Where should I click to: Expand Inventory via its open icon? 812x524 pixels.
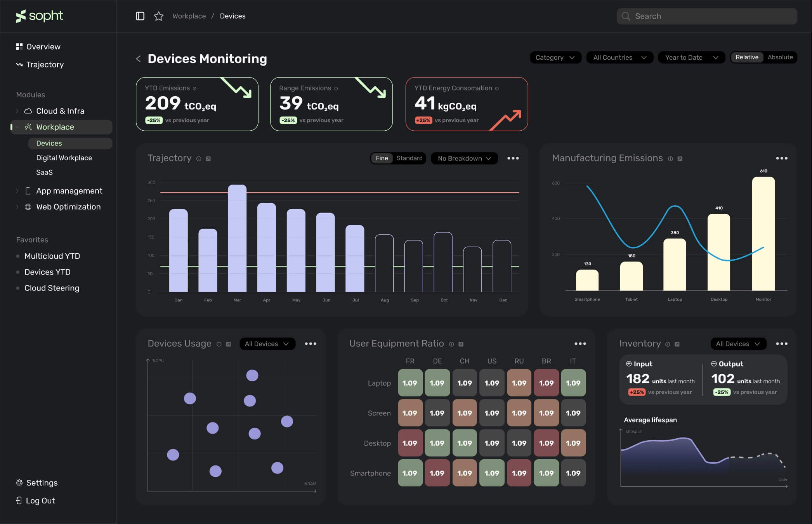677,344
